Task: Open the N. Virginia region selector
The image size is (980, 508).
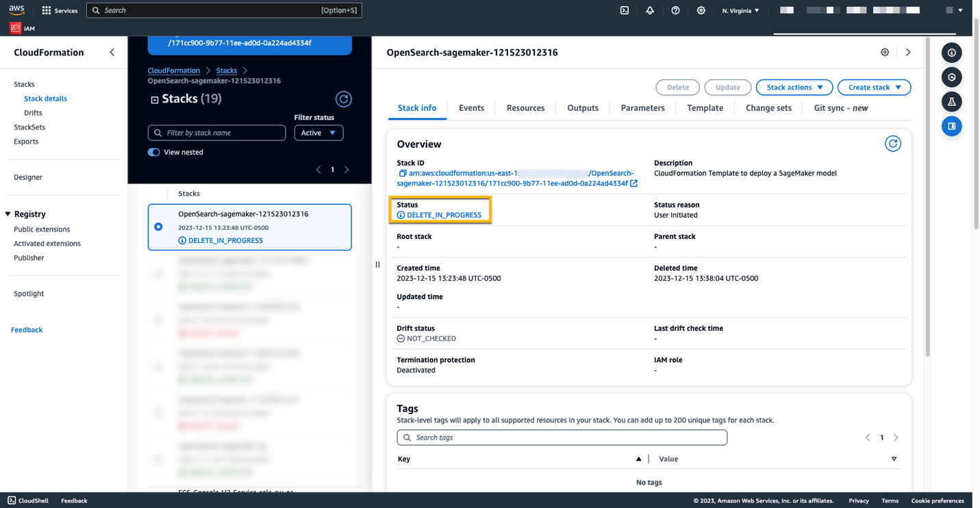Action: point(740,10)
